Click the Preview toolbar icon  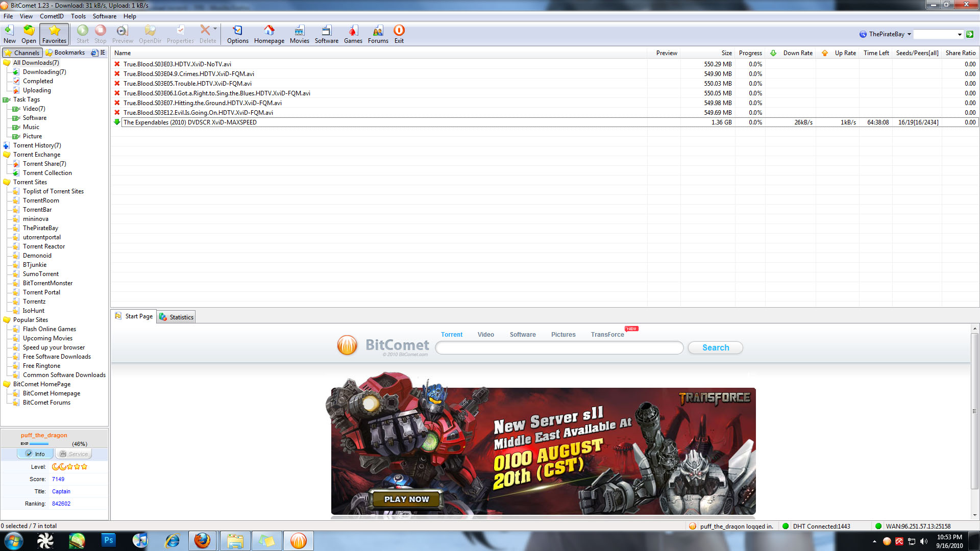[x=122, y=34]
